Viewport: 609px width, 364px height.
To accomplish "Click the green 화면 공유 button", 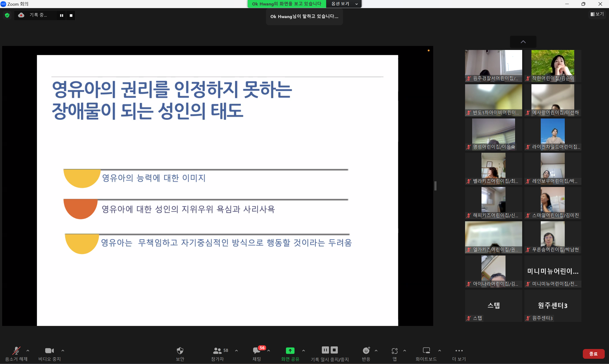I will pyautogui.click(x=290, y=354).
